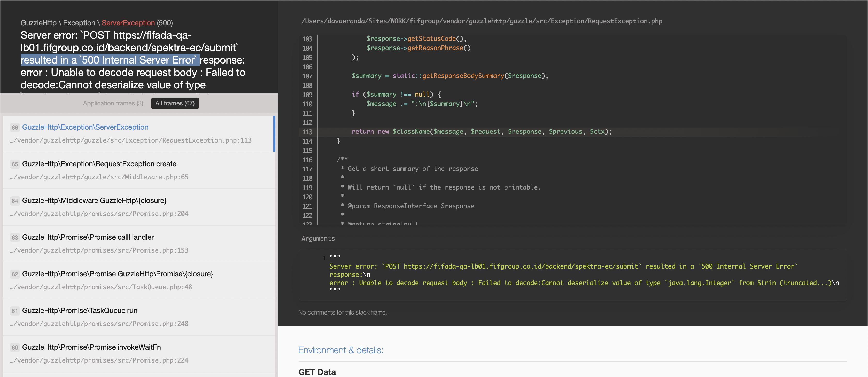This screenshot has height=377, width=868.
Task: Open frame 66 GuzzleHttp ServerException
Action: click(139, 134)
